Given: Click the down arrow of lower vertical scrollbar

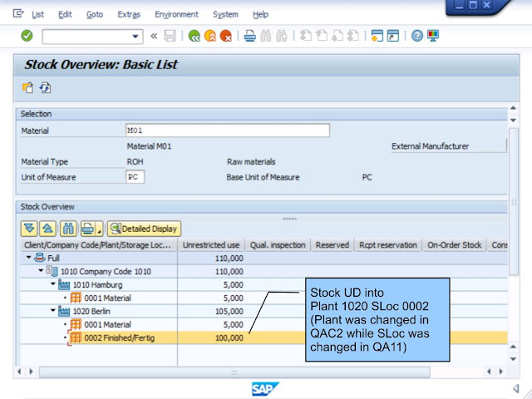Looking at the screenshot, I should point(514,359).
